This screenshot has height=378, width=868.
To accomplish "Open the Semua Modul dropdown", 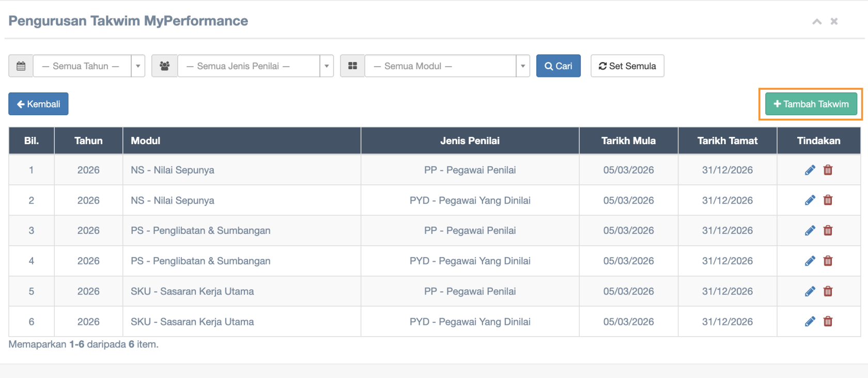I will [447, 66].
